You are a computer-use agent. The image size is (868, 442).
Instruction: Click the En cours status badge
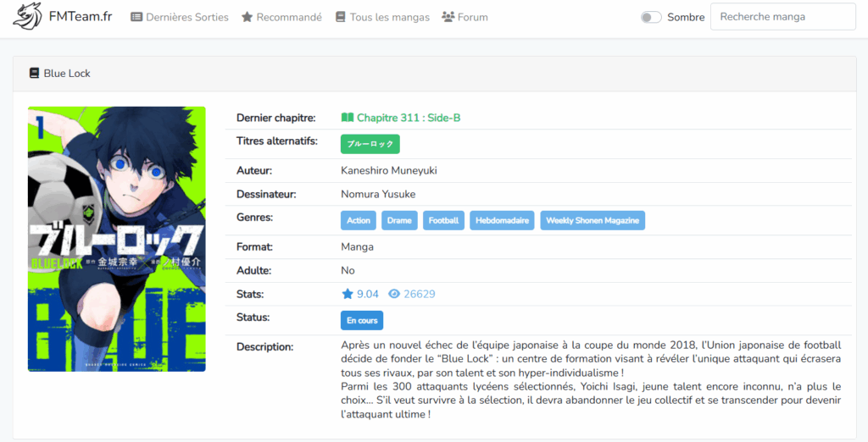(361, 320)
